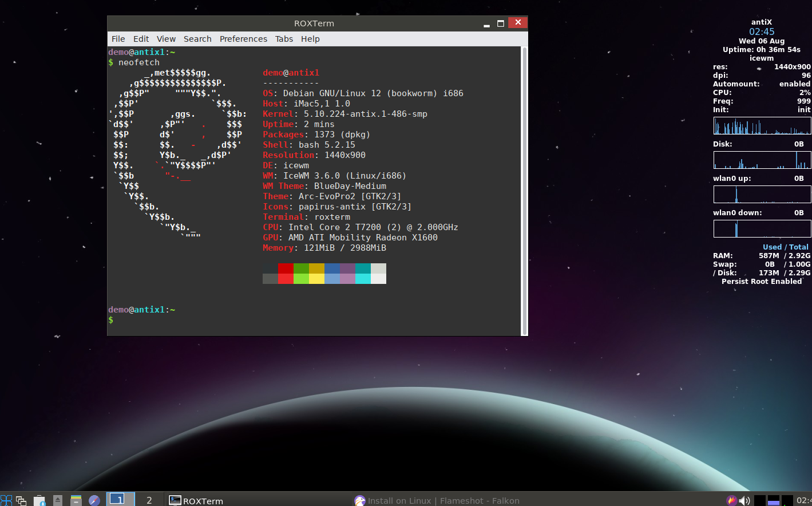Click the show desktop windows icon
The width and height of the screenshot is (812, 506).
(x=21, y=500)
